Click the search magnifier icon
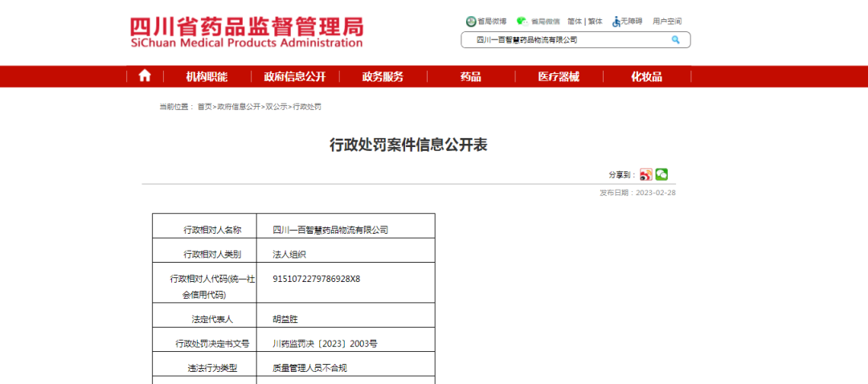This screenshot has height=384, width=868. [676, 39]
